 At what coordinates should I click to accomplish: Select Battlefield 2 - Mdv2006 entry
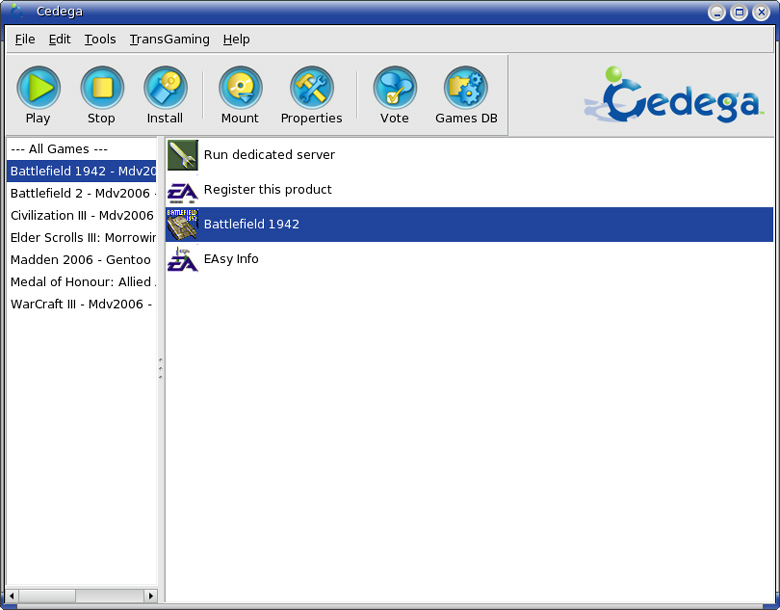82,193
